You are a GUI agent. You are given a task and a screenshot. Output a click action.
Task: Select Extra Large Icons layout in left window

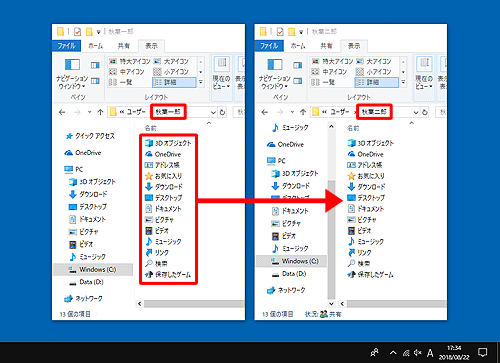[130, 61]
